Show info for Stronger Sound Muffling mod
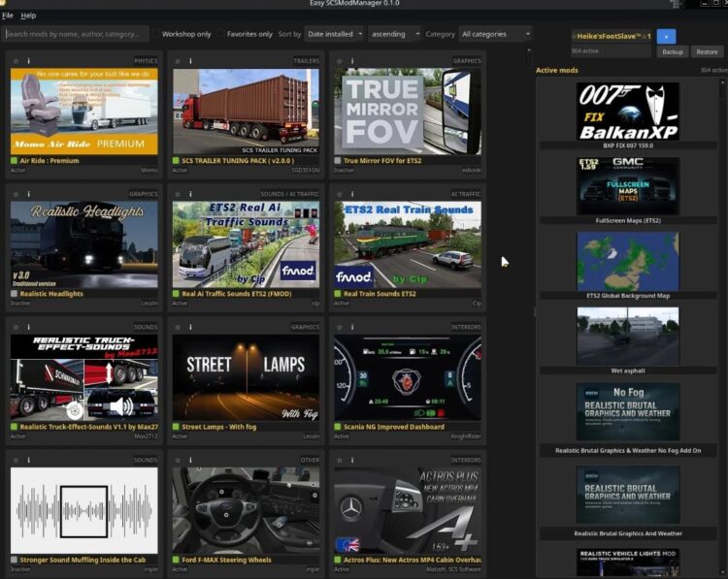This screenshot has height=579, width=728. 29,461
